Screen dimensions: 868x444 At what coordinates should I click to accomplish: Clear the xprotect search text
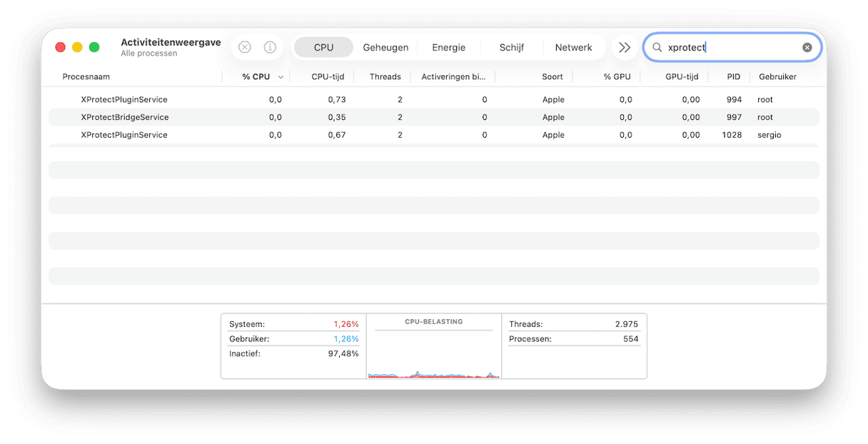[x=807, y=47]
